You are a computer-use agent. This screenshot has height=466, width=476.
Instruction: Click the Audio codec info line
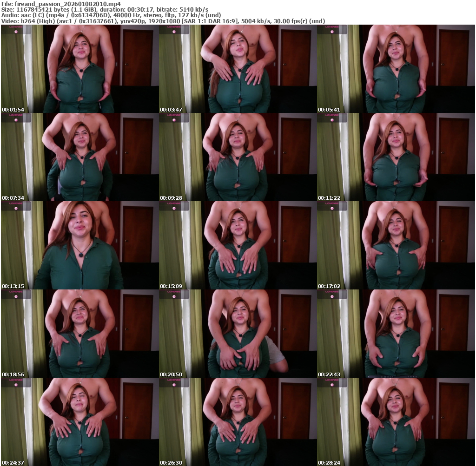111,15
